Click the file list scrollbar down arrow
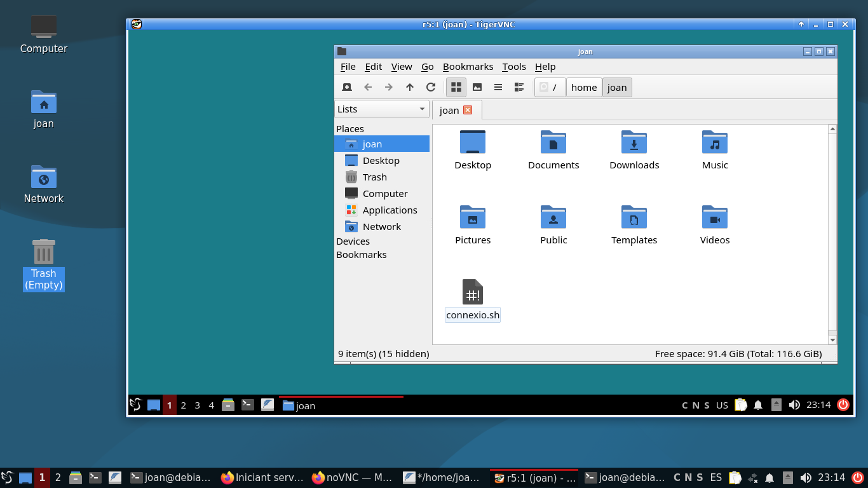868x488 pixels. pyautogui.click(x=832, y=340)
